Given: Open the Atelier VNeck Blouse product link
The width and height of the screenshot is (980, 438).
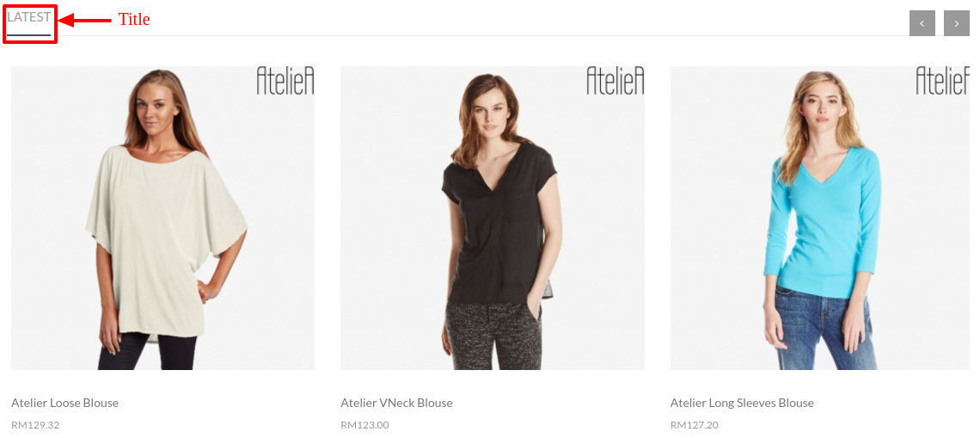Looking at the screenshot, I should pyautogui.click(x=396, y=403).
